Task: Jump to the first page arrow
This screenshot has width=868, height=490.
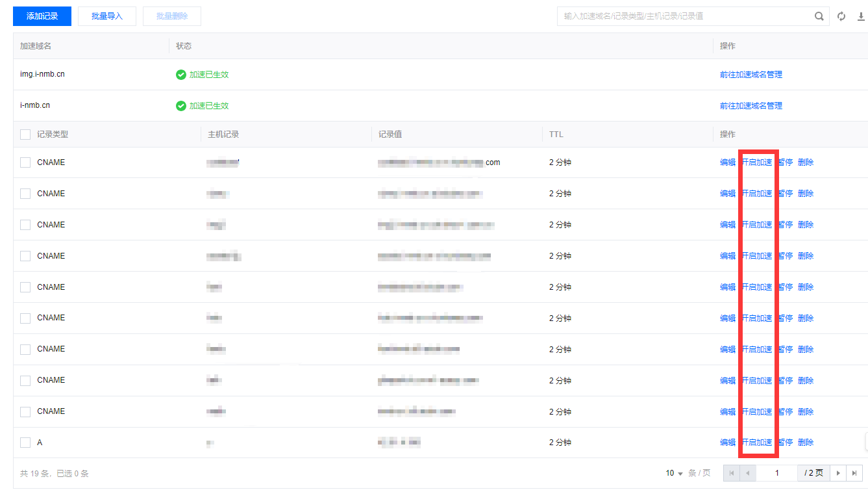Action: point(732,473)
